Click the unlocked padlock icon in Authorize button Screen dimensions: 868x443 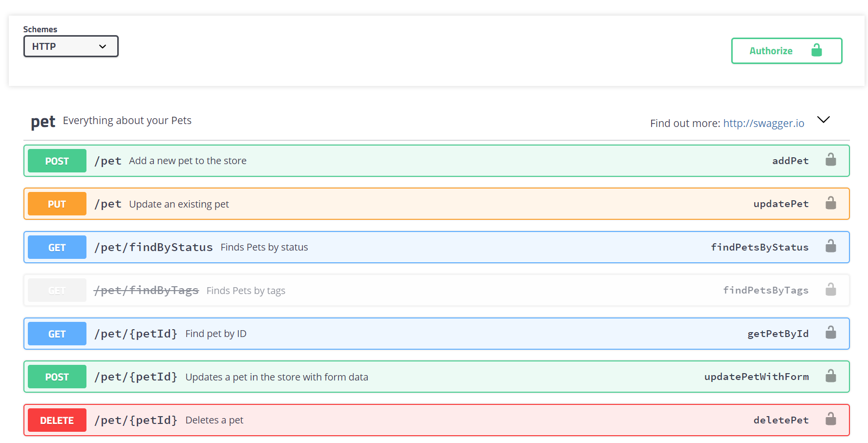point(816,50)
